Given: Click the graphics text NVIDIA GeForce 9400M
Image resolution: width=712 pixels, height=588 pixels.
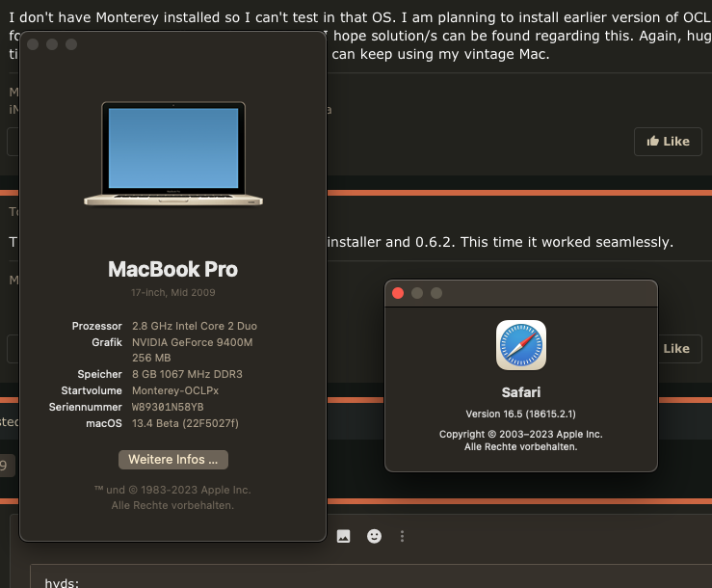Looking at the screenshot, I should (192, 342).
